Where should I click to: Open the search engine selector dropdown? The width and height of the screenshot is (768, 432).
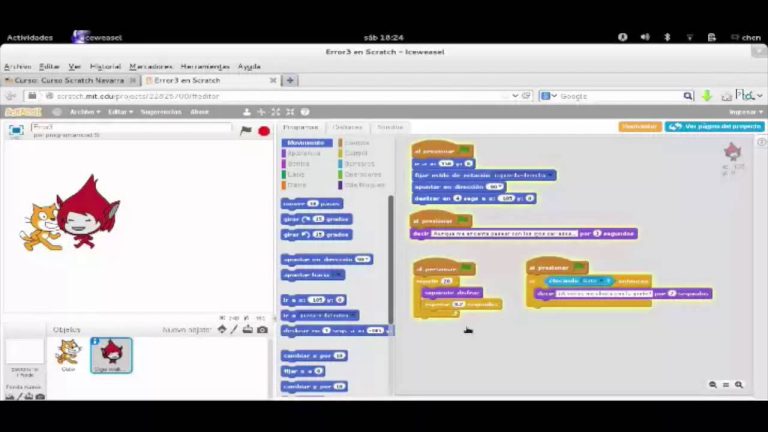(x=549, y=96)
